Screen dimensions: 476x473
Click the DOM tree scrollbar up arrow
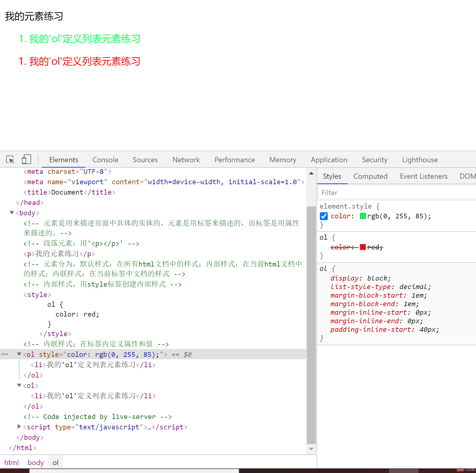click(311, 173)
